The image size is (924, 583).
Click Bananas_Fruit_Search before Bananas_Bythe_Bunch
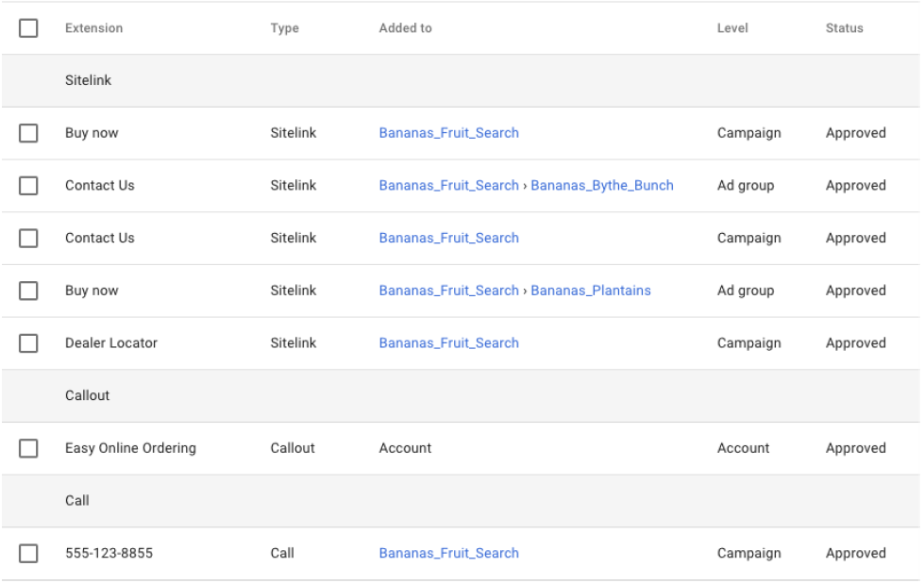tap(448, 186)
